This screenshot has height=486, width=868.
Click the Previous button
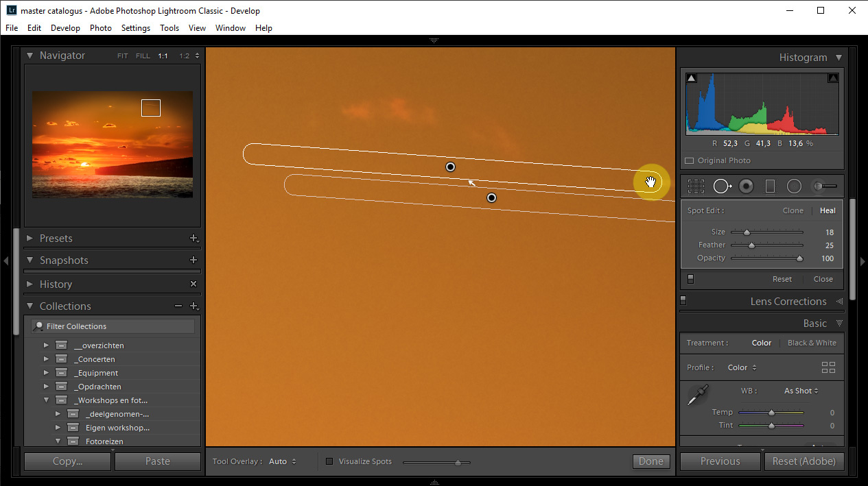coord(720,461)
